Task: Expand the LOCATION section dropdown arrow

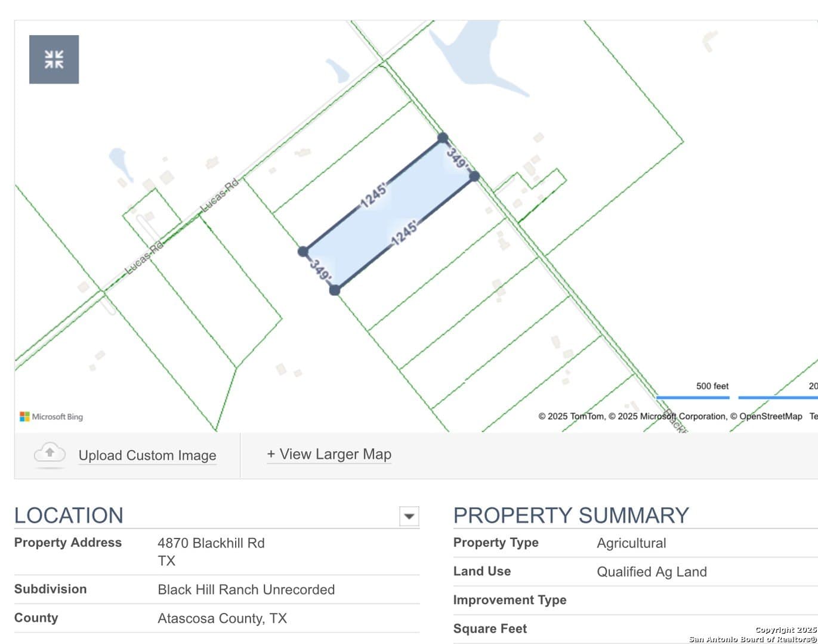Action: pyautogui.click(x=409, y=516)
